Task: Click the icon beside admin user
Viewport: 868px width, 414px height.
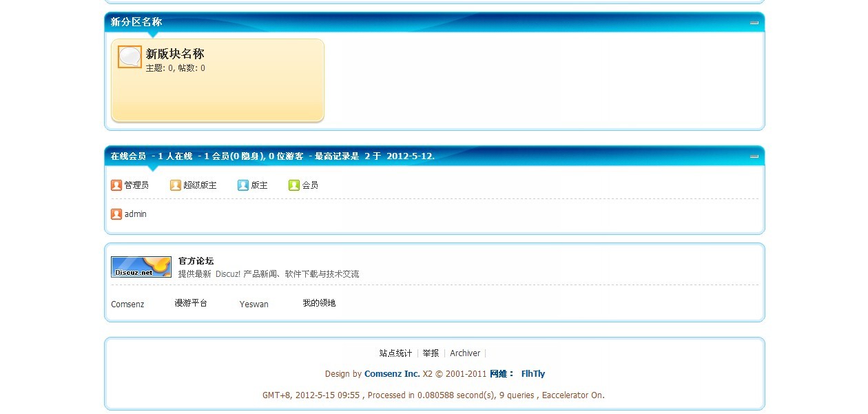Action: click(x=116, y=214)
